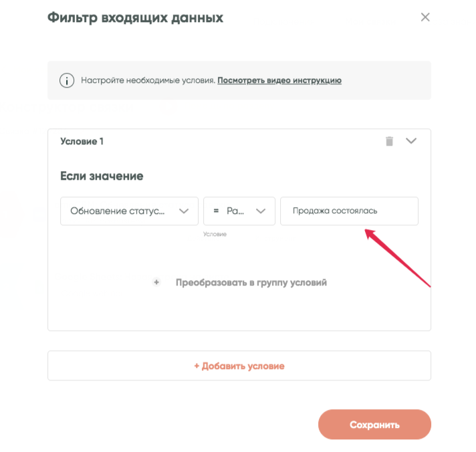Click the Условие 1 header label
Viewport: 476px width, 452px height.
click(x=82, y=141)
